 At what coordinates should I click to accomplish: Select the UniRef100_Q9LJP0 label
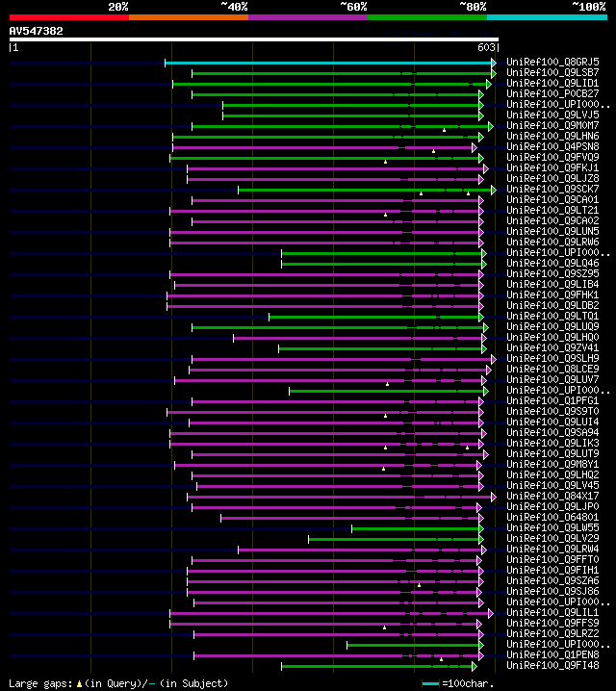[x=552, y=506]
